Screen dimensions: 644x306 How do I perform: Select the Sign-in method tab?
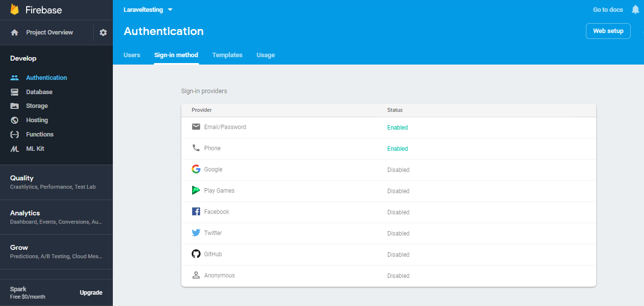(176, 55)
